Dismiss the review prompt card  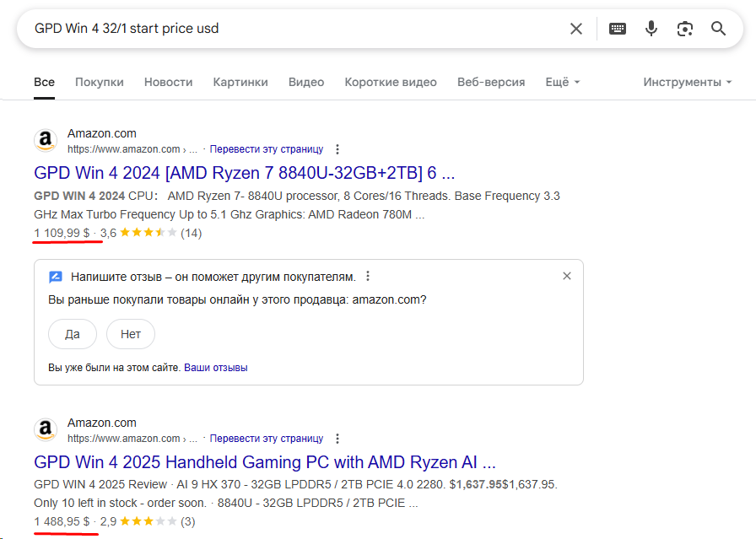(567, 276)
